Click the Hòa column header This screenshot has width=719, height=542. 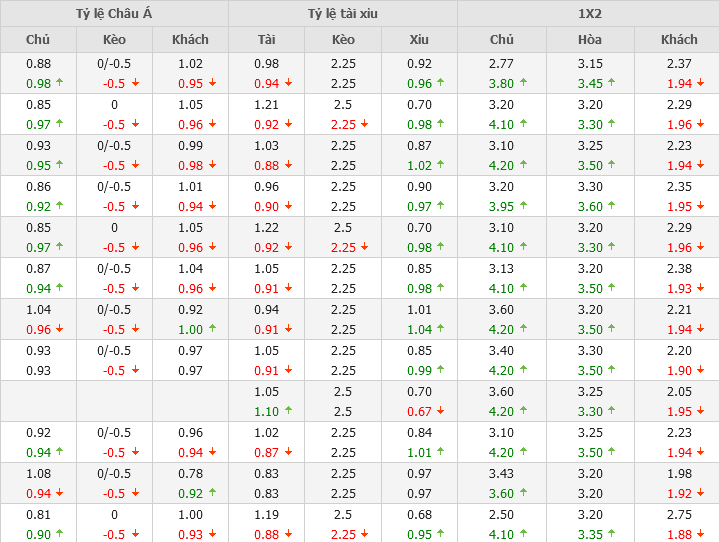590,40
